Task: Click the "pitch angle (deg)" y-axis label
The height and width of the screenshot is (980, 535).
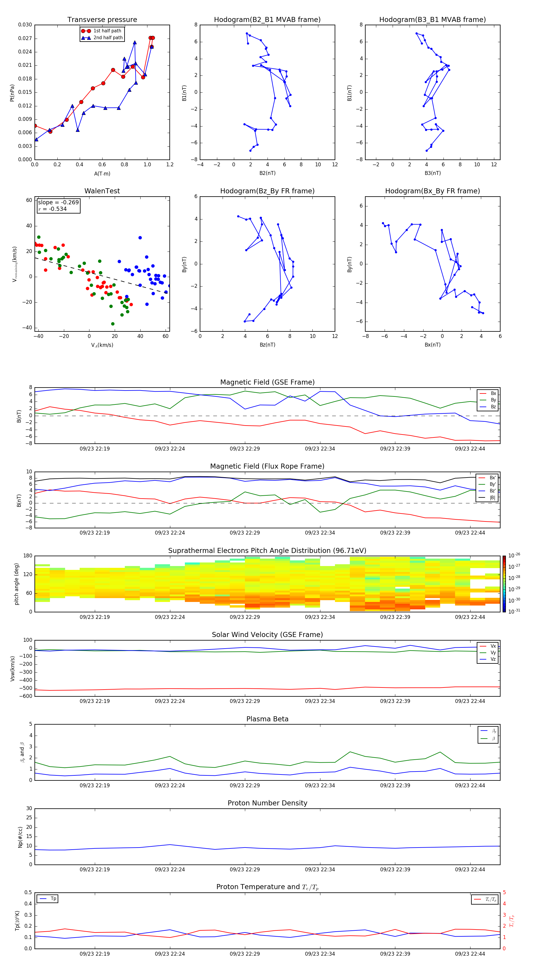Action: coord(16,584)
